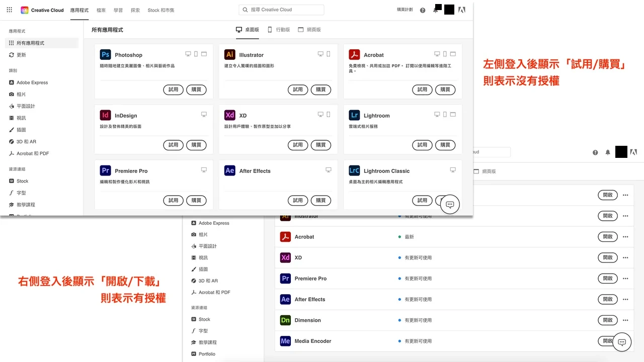
Task: Click 試用 button on Lightroom card
Action: pyautogui.click(x=422, y=145)
